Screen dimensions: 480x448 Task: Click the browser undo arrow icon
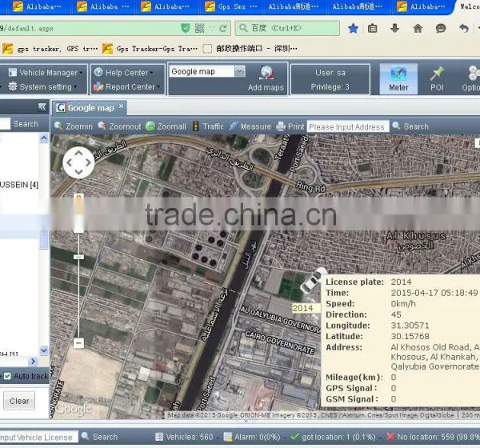click(464, 29)
